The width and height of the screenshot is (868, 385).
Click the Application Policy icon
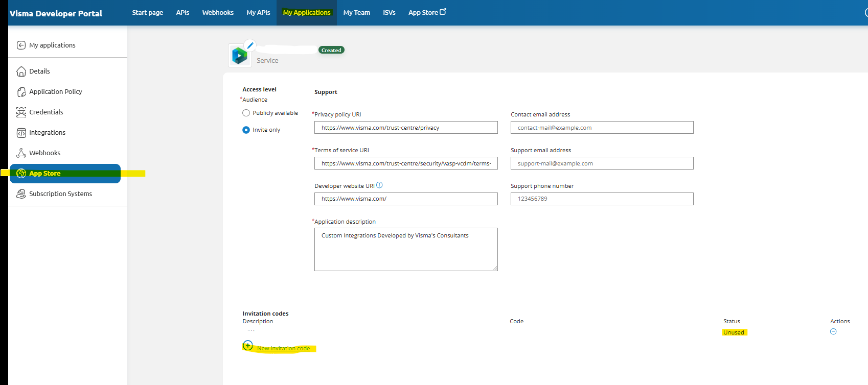pyautogui.click(x=21, y=91)
